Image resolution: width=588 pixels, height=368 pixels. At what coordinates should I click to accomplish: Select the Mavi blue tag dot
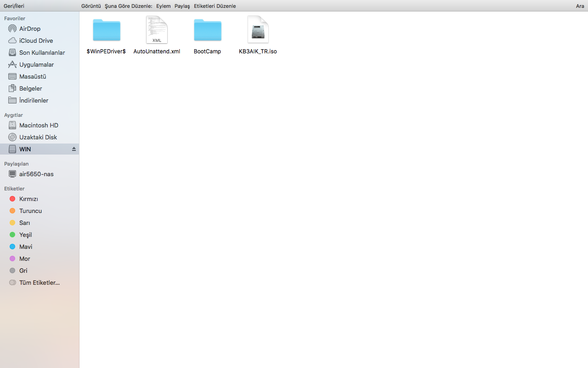click(12, 247)
